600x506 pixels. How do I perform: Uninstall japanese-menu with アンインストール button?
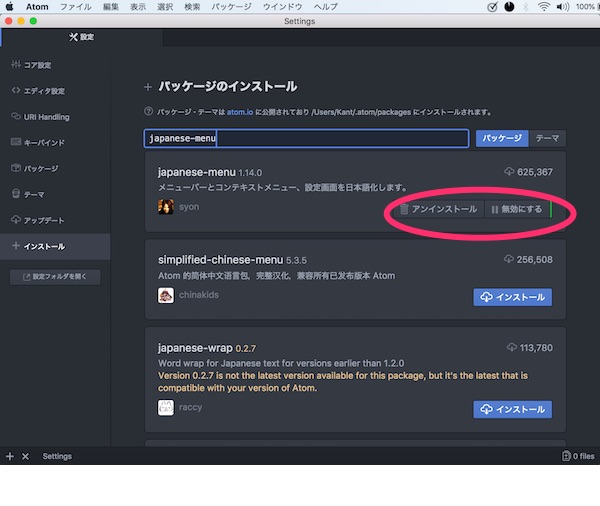tap(439, 209)
